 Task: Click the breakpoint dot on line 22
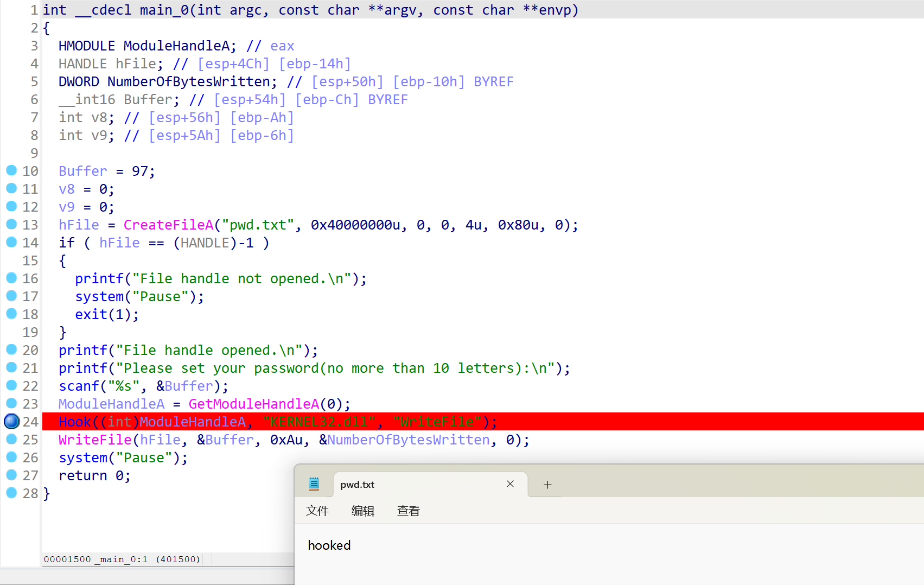click(11, 385)
